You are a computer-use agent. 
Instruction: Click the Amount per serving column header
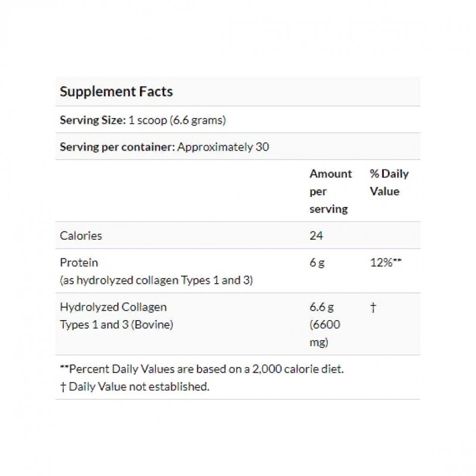(331, 192)
